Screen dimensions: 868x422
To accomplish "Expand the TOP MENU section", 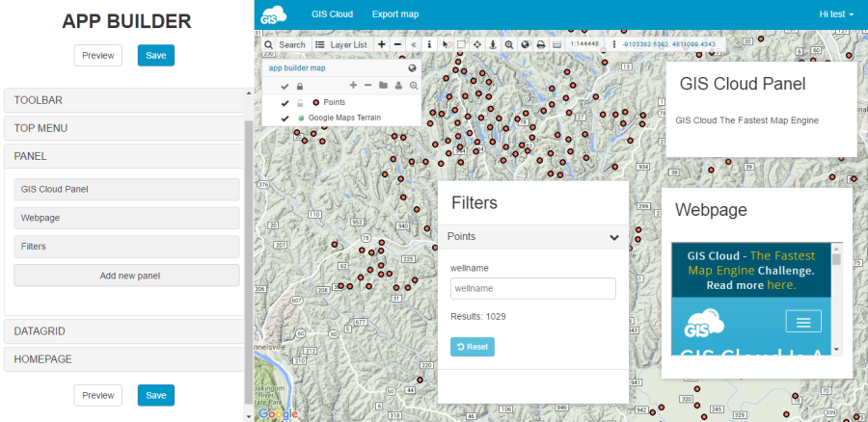I will click(124, 128).
